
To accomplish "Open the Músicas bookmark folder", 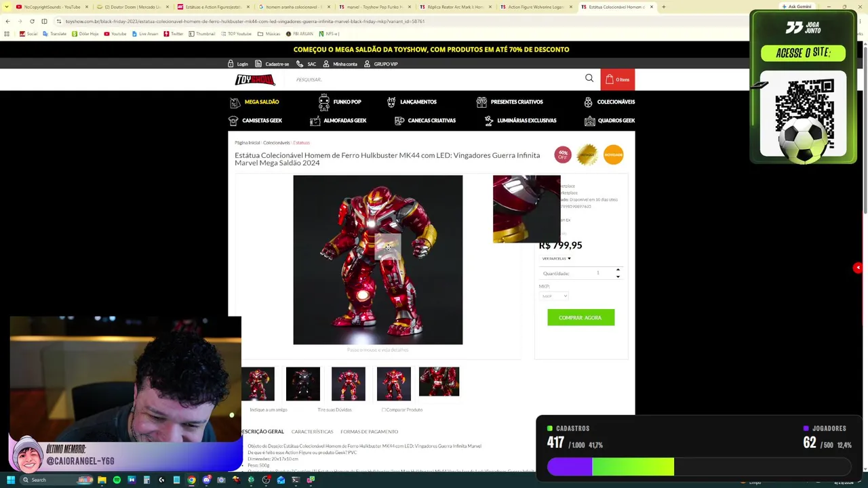I will (270, 33).
